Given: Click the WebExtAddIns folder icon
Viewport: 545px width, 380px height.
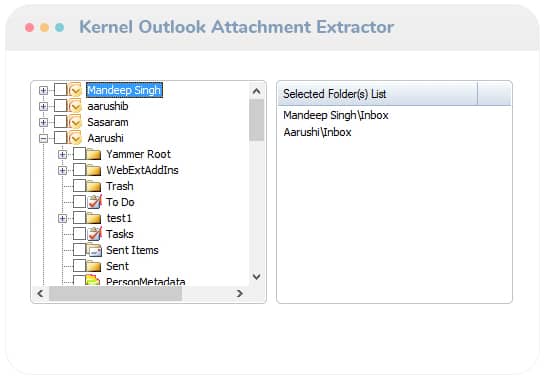Looking at the screenshot, I should point(93,170).
